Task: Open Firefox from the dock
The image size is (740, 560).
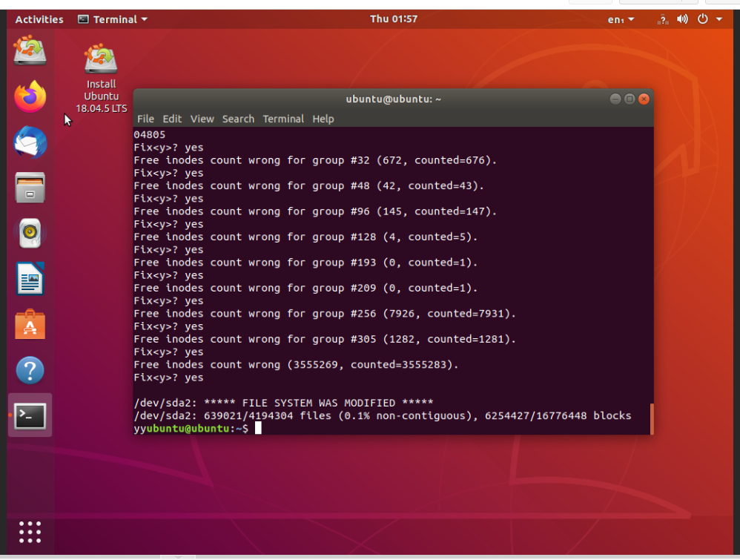Action: 30,96
